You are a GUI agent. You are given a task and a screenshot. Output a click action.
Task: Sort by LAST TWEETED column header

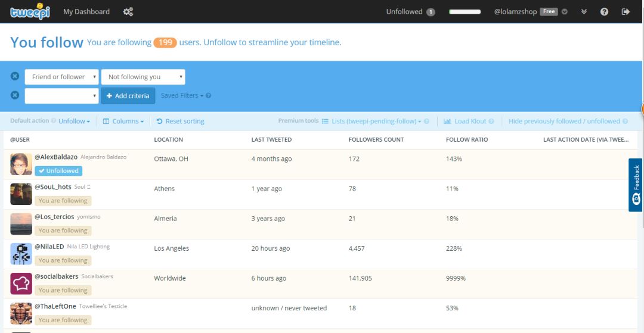[x=271, y=140]
